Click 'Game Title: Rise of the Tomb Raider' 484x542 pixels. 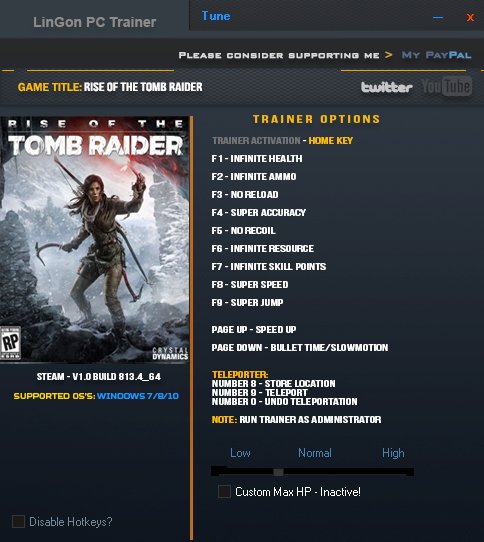click(110, 87)
